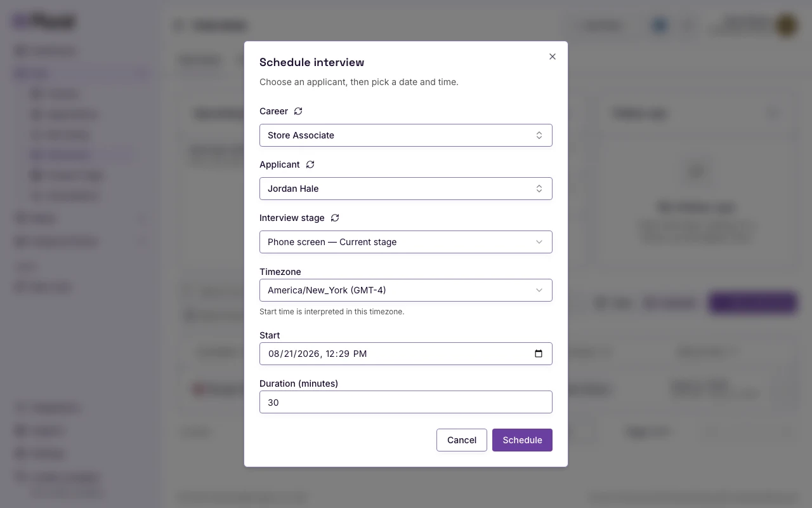This screenshot has height=508, width=812.
Task: Expand the Phone screen interview stage dropdown
Action: pyautogui.click(x=406, y=242)
